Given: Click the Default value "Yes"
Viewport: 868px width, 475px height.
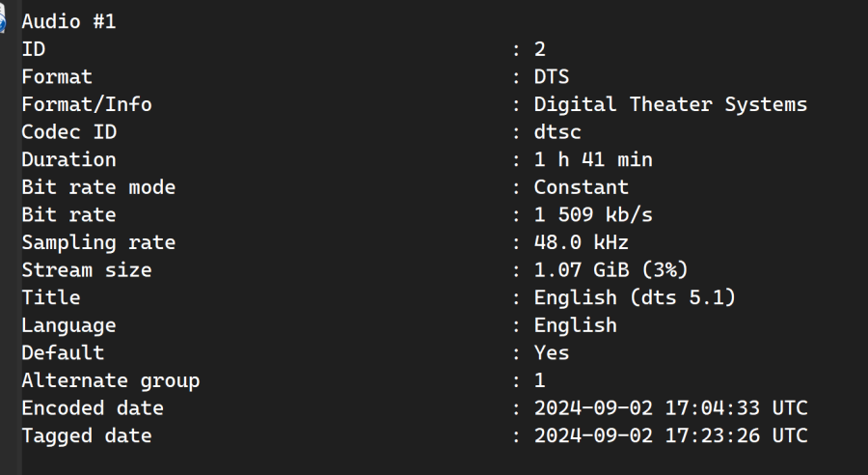Looking at the screenshot, I should 552,352.
